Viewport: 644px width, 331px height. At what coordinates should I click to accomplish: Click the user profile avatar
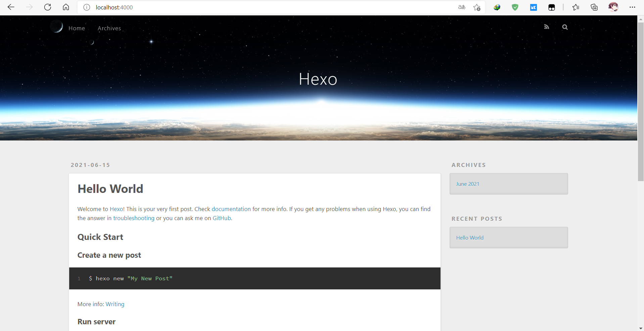[613, 7]
